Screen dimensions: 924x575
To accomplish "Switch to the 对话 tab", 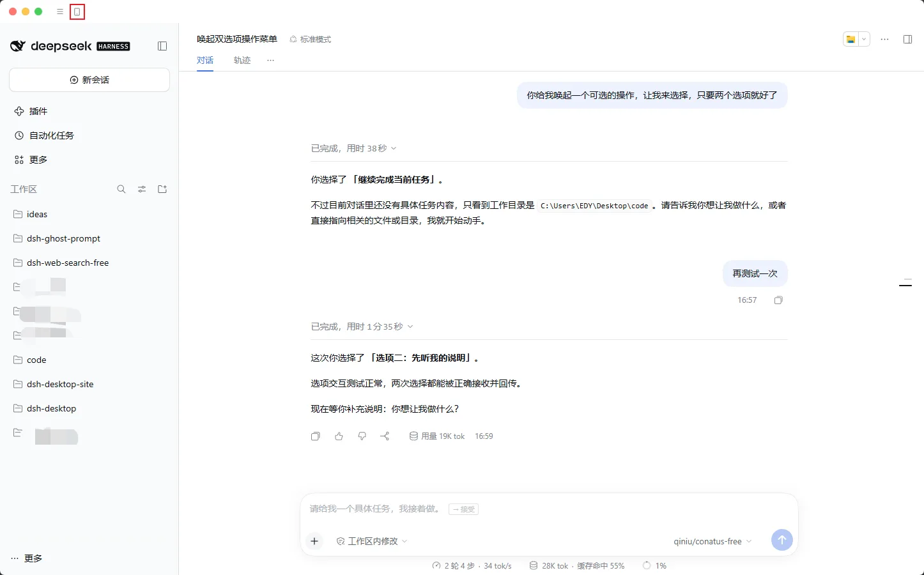I will tap(205, 60).
